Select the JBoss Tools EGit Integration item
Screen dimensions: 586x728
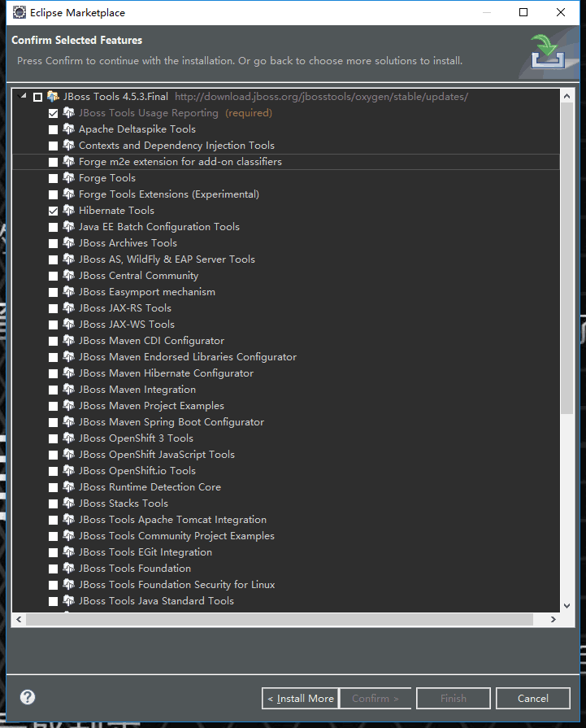pos(145,552)
